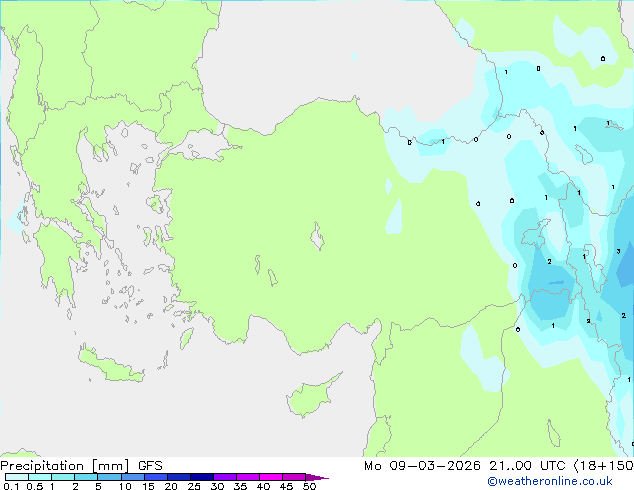
Task: Pick the 15–20 mm legend color box
Action: 155,477
